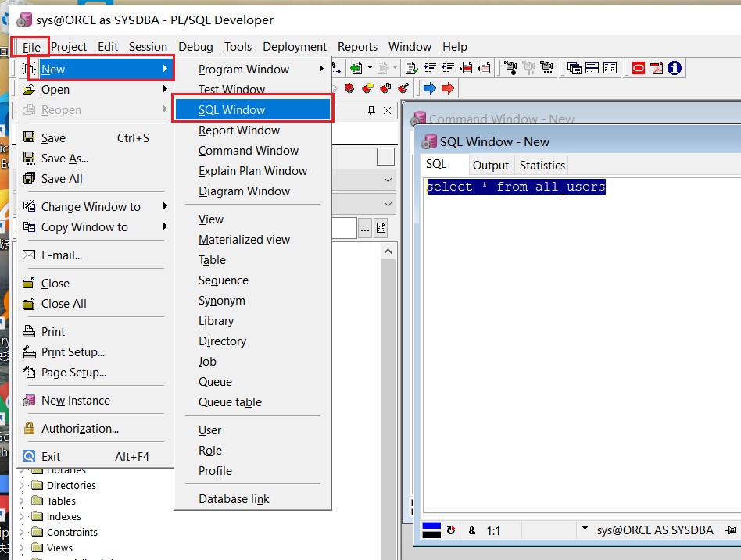This screenshot has height=560, width=741.
Task: Click the cascade windows toolbar icon
Action: 574,68
